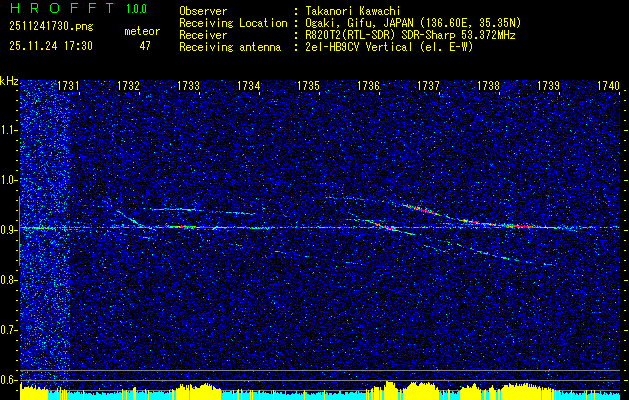629x400 pixels.
Task: Click the 0.7 kHz axis label
Action: tap(8, 330)
